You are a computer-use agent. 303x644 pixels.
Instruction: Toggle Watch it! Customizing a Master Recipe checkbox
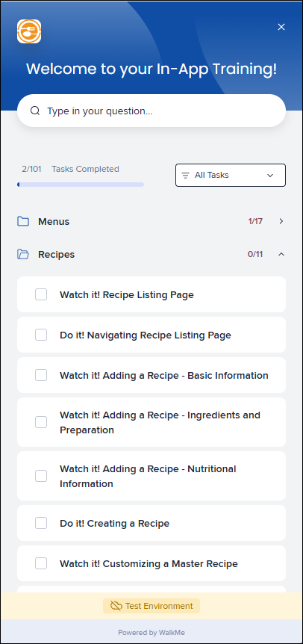pyautogui.click(x=41, y=563)
